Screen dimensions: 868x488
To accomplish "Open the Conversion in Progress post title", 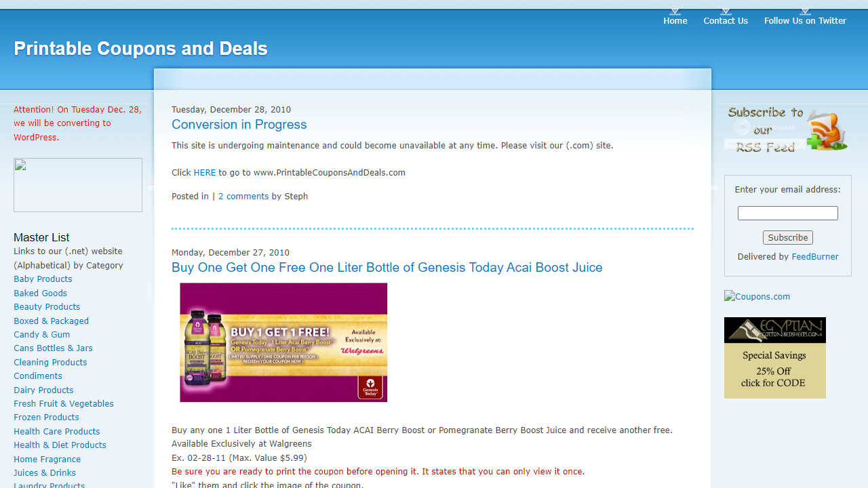I will click(239, 125).
